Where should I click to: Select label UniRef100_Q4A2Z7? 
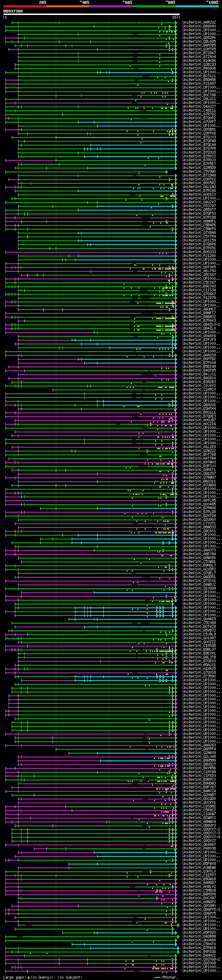[199, 106]
